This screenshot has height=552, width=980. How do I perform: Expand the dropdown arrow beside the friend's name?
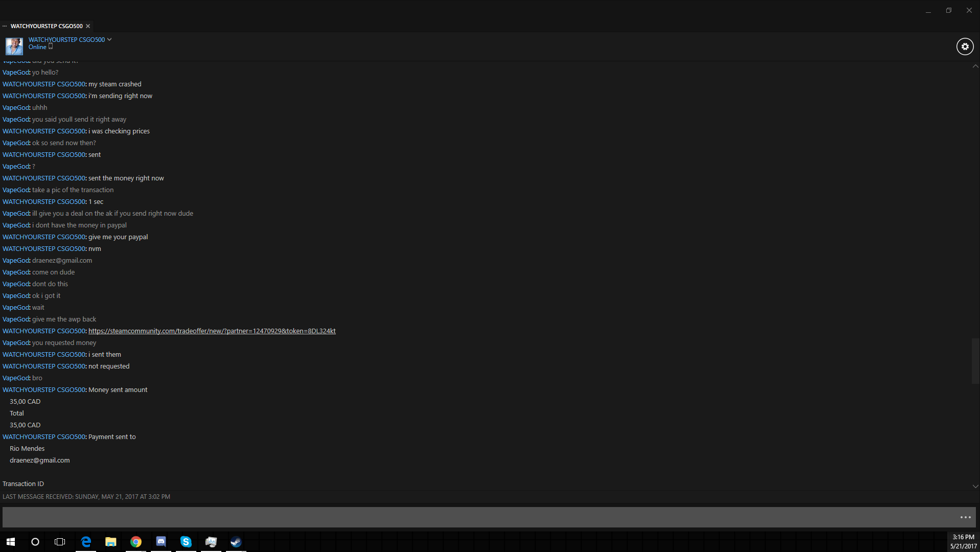109,39
